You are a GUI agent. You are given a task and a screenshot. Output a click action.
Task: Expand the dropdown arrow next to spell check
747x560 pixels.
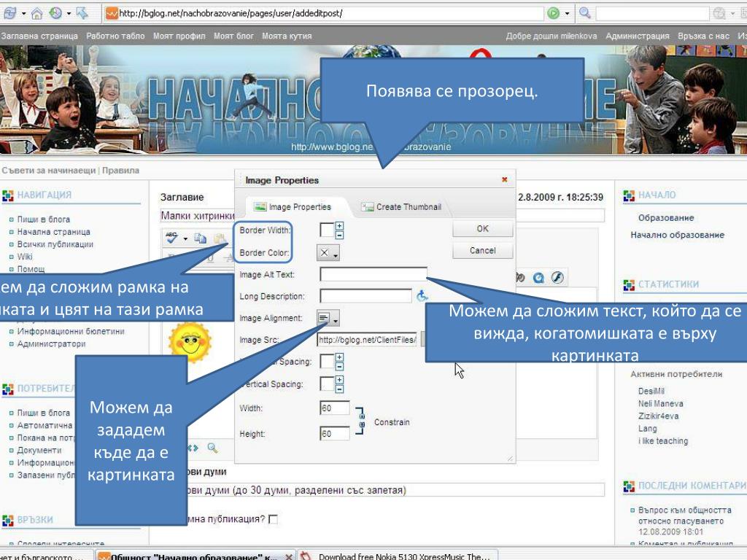(185, 238)
